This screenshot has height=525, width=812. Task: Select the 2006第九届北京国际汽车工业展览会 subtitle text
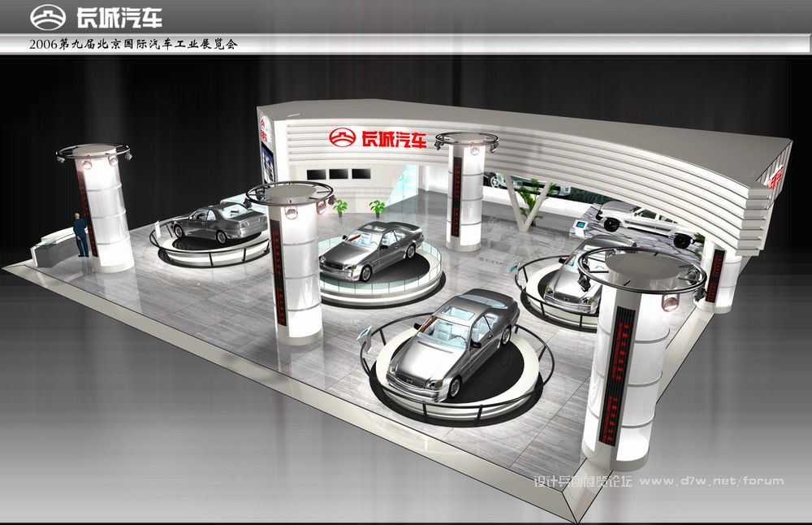pos(134,45)
